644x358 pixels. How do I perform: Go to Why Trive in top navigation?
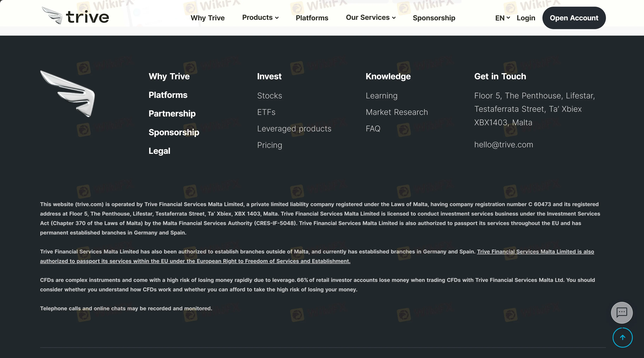208,18
